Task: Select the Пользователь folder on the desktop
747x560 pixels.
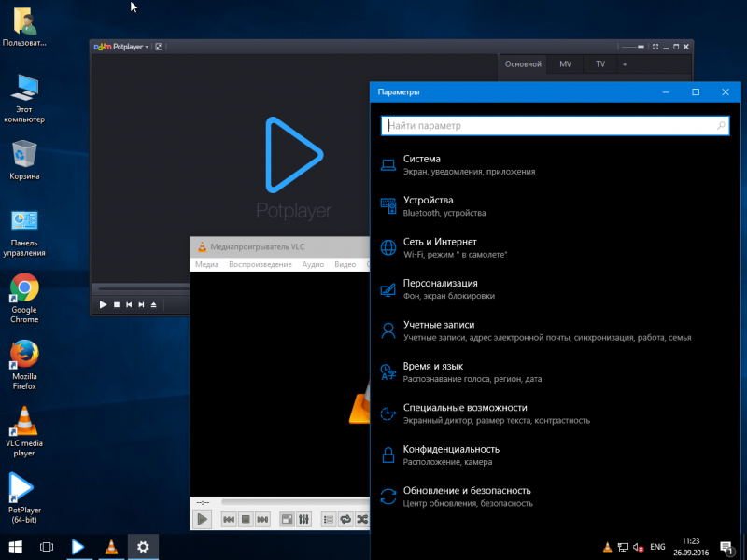Action: (24, 27)
